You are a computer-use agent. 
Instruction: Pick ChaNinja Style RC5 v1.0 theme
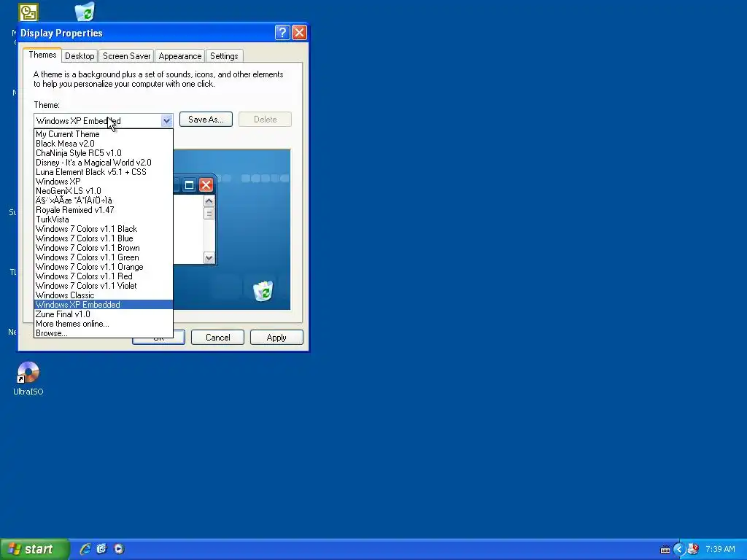[x=104, y=153]
